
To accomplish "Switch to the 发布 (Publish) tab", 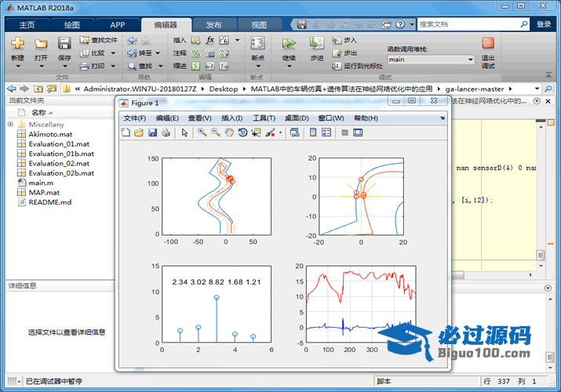I will [213, 24].
